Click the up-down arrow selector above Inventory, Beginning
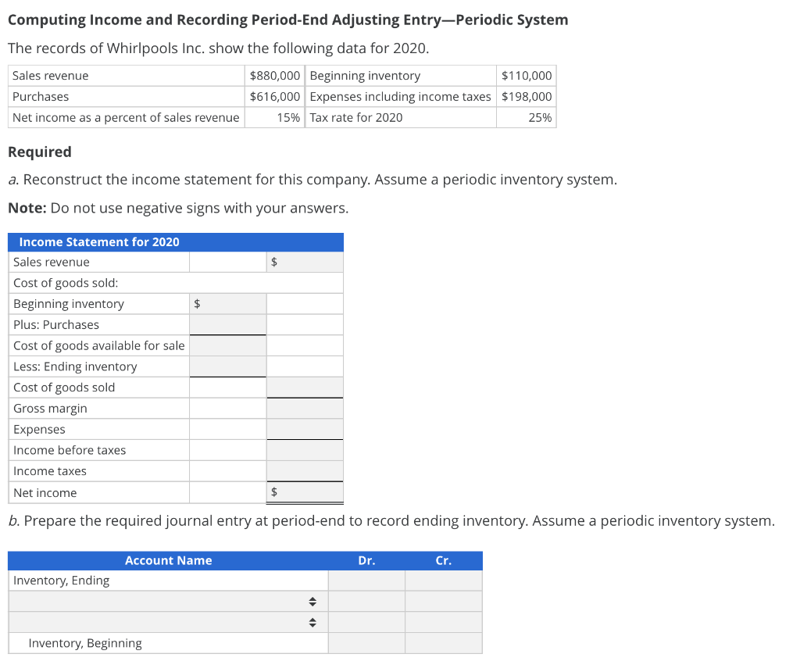This screenshot has height=672, width=800. coord(312,622)
